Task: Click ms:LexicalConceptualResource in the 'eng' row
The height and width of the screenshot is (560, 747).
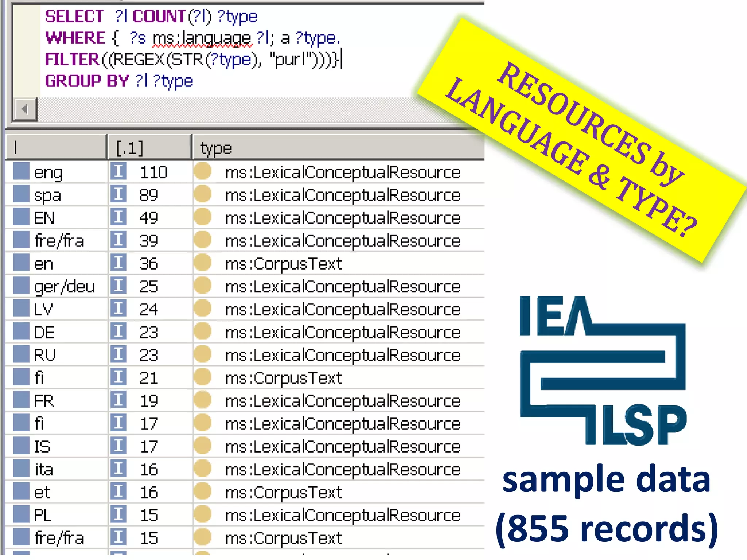Action: tap(343, 173)
